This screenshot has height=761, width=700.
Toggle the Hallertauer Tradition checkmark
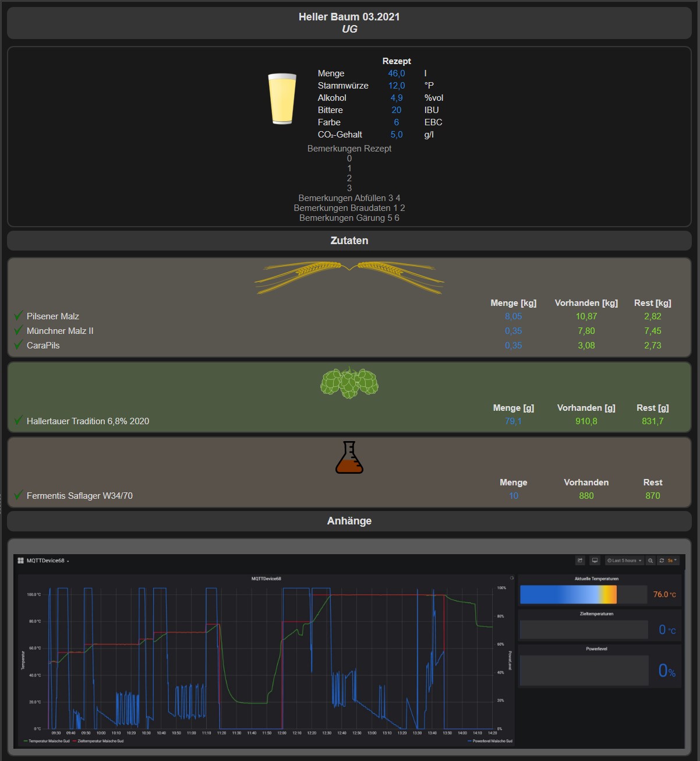[x=19, y=421]
